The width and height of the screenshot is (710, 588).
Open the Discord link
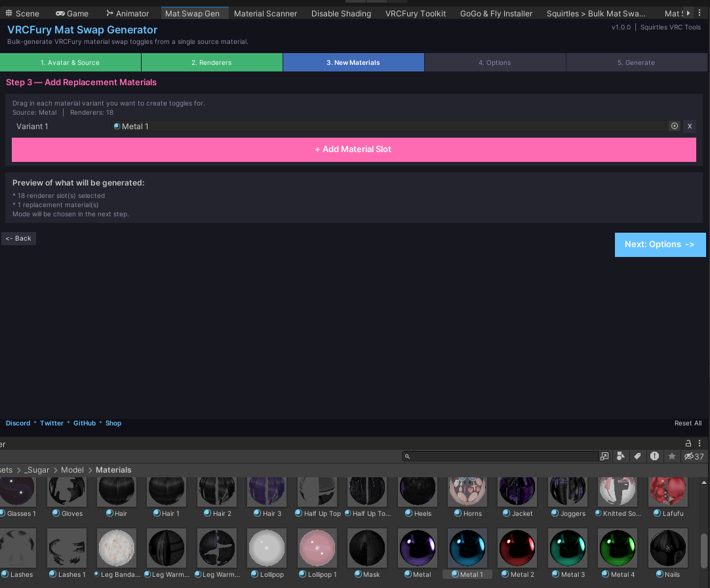click(18, 423)
